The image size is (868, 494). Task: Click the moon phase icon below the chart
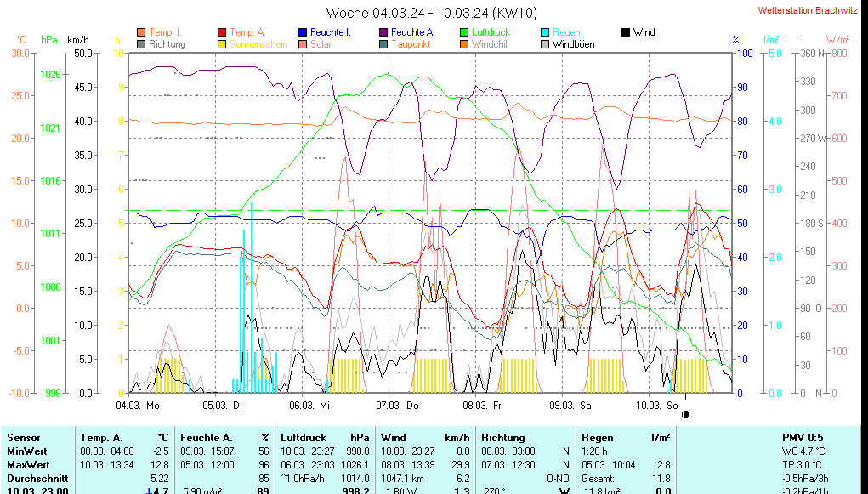(686, 415)
